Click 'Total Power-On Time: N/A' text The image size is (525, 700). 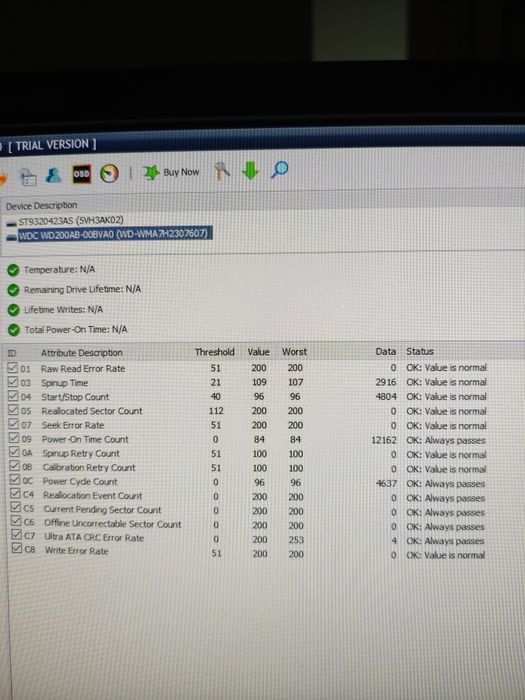point(76,329)
